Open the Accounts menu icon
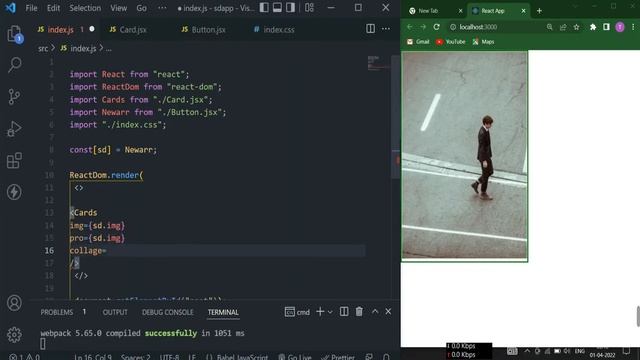 14,303
